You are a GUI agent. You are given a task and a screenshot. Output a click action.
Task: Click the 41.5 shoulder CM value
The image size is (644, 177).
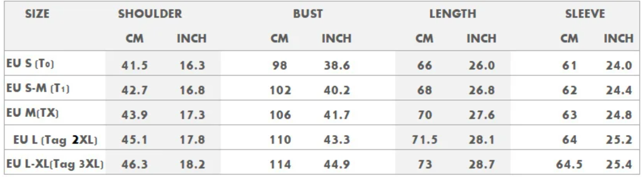[x=134, y=65]
